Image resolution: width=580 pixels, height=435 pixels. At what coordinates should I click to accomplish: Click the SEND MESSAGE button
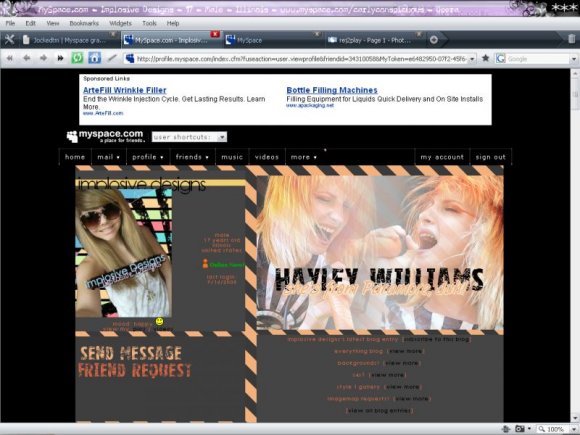[131, 353]
